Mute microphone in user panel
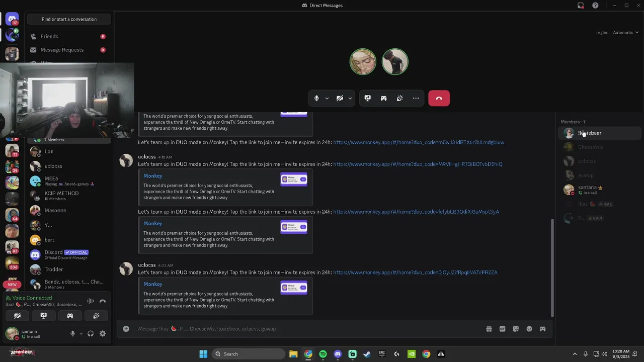The height and width of the screenshot is (362, 644). coord(72,334)
